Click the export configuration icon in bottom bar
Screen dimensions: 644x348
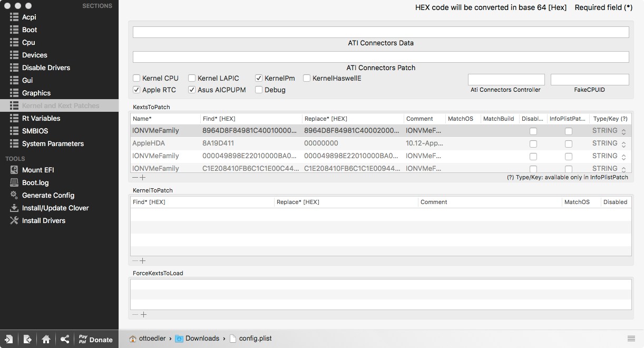tap(27, 339)
